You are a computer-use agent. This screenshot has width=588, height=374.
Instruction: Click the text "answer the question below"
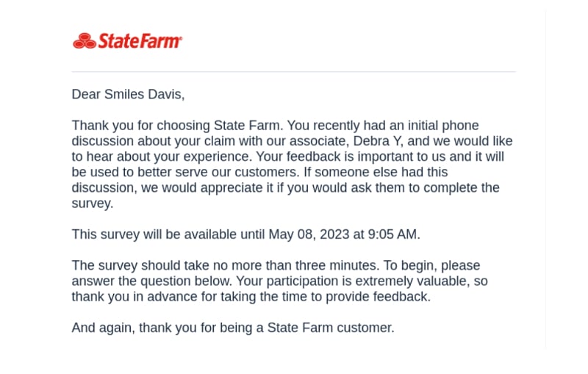pyautogui.click(x=151, y=281)
